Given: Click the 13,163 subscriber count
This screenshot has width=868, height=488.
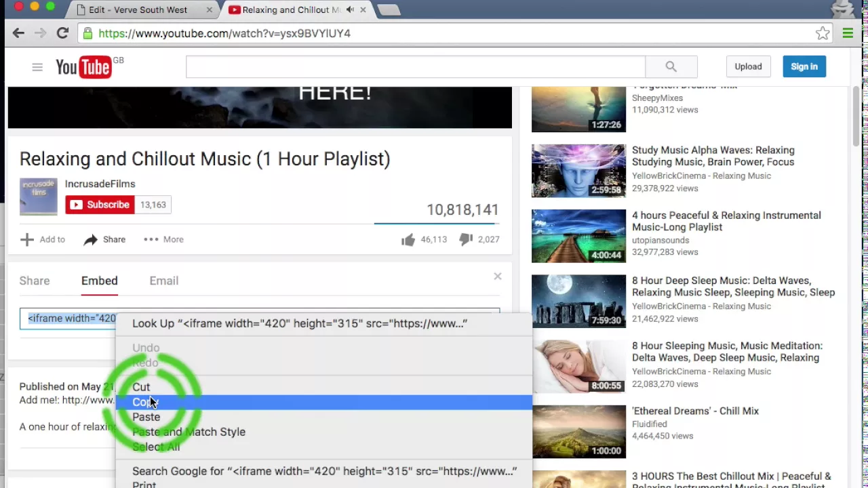Looking at the screenshot, I should pos(153,205).
